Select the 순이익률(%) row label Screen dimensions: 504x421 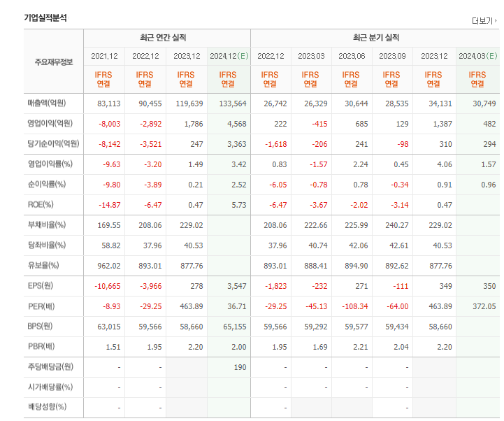(x=47, y=185)
